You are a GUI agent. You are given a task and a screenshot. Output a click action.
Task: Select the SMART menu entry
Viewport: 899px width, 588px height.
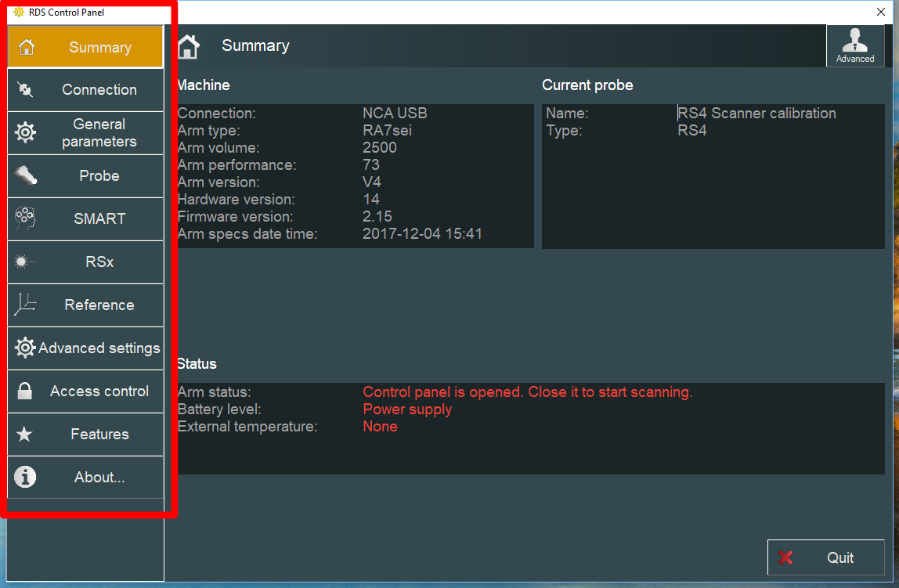point(99,219)
